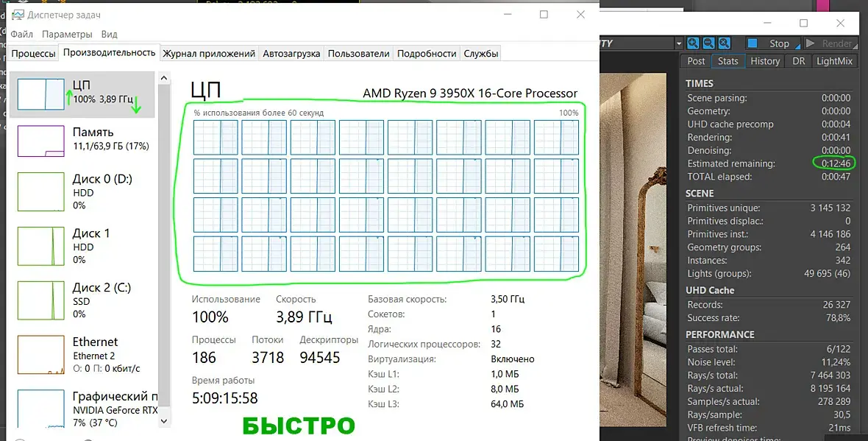
Task: Go to the DR tab in Corona
Action: point(799,61)
